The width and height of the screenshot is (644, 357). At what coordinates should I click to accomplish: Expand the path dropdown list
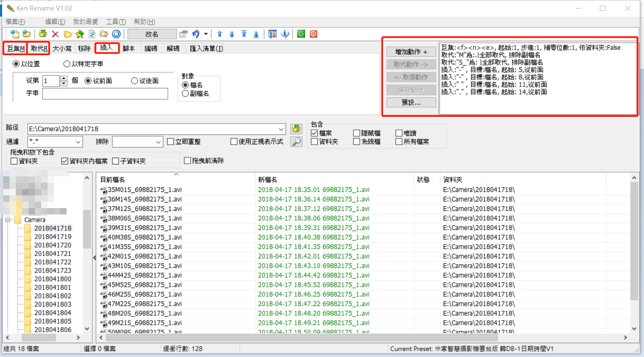click(x=281, y=129)
